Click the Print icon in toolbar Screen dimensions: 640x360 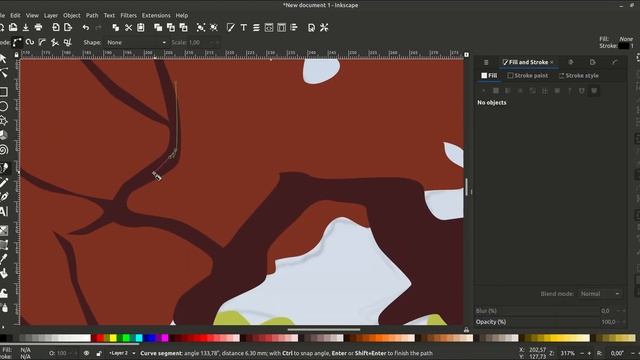pyautogui.click(x=38, y=27)
